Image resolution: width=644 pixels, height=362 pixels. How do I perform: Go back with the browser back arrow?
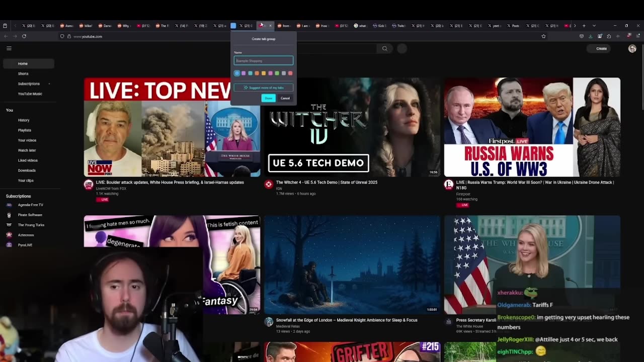(x=6, y=36)
